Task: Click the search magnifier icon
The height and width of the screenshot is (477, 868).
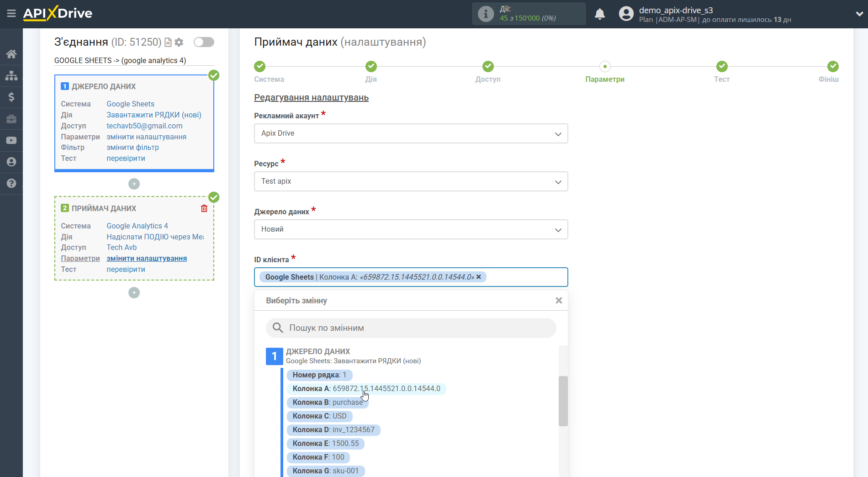Action: [x=278, y=328]
